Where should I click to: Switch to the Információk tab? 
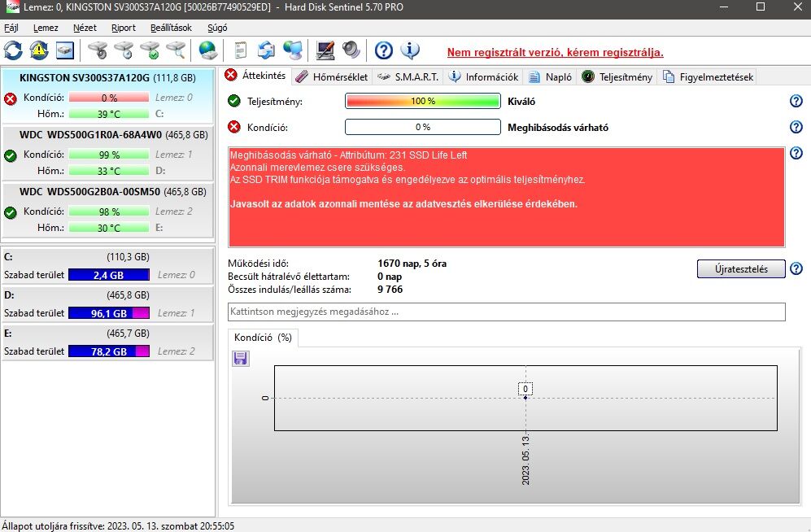483,77
